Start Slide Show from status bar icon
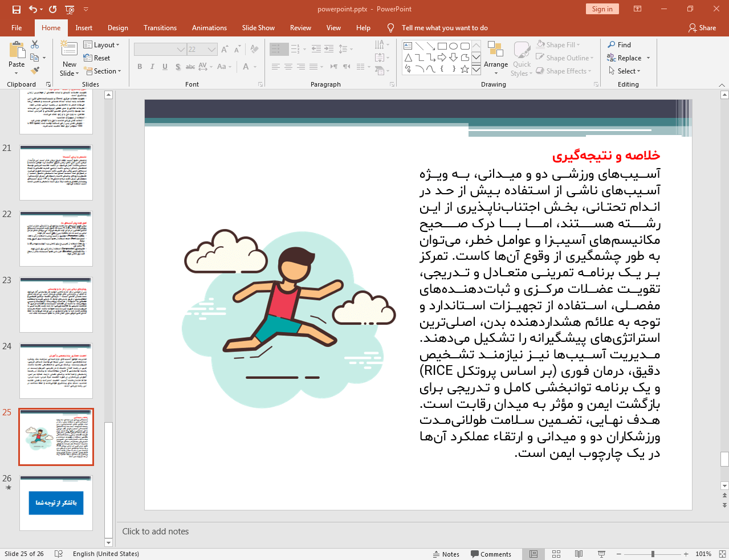The height and width of the screenshot is (560, 729). coord(601,554)
